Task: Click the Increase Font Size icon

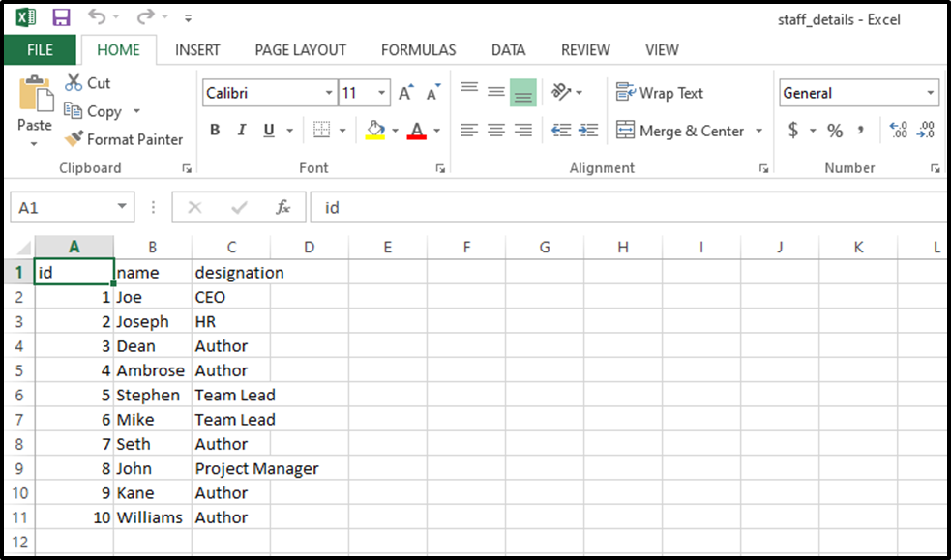Action: pyautogui.click(x=405, y=93)
